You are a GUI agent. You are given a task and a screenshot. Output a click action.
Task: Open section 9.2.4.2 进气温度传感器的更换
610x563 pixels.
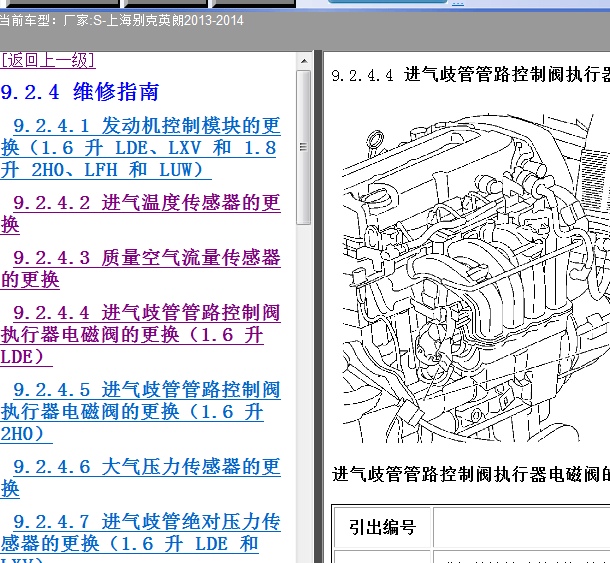coord(140,214)
